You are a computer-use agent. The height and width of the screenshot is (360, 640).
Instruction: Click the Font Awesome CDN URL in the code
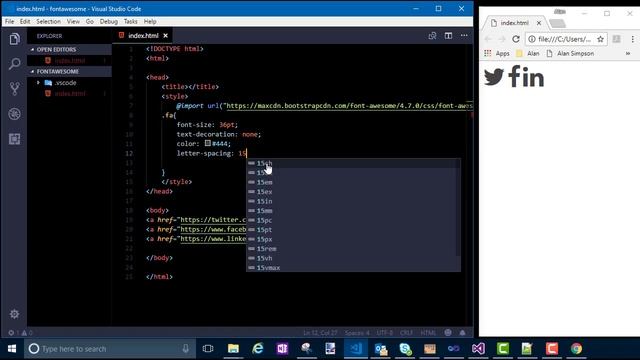click(349, 106)
